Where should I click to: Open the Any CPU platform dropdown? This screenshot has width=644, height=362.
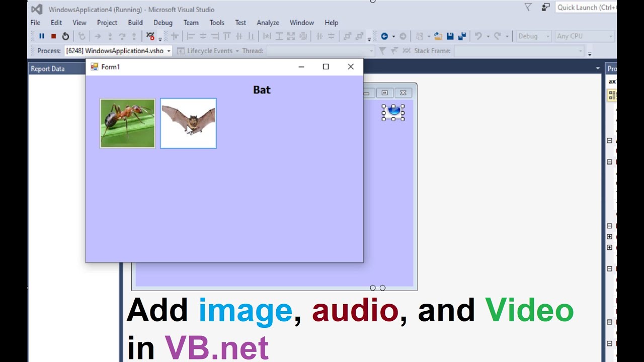click(x=584, y=36)
